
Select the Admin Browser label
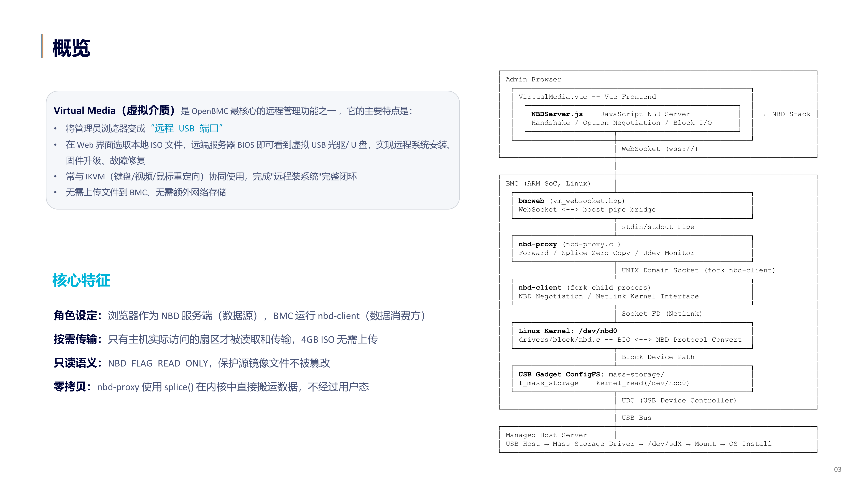coord(533,79)
